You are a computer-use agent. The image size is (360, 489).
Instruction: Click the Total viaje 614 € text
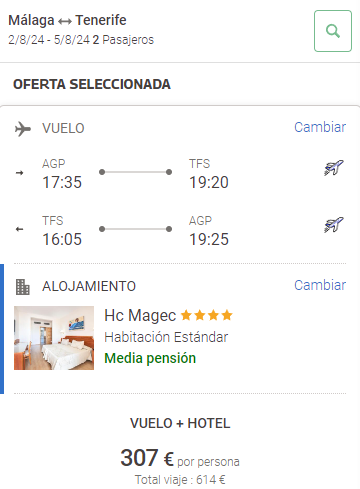pyautogui.click(x=180, y=480)
